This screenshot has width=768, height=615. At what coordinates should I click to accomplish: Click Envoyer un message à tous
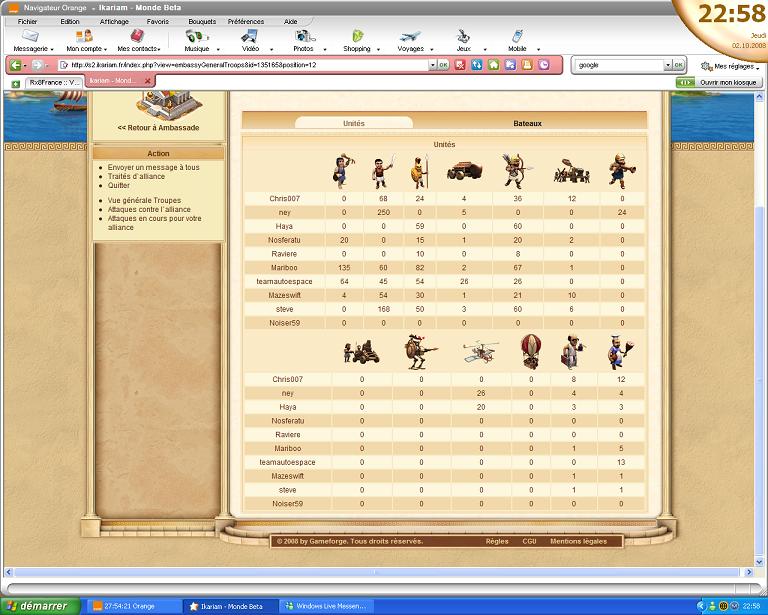point(153,167)
